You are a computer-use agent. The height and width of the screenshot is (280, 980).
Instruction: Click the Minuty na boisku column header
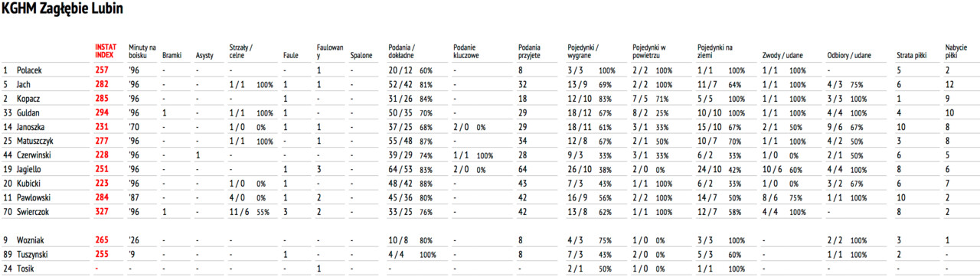pos(142,51)
